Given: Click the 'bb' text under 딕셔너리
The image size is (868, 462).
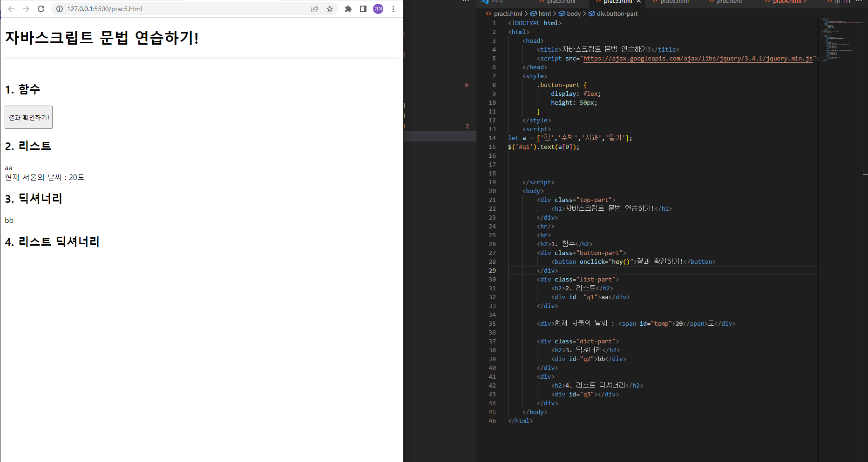Looking at the screenshot, I should (9, 221).
